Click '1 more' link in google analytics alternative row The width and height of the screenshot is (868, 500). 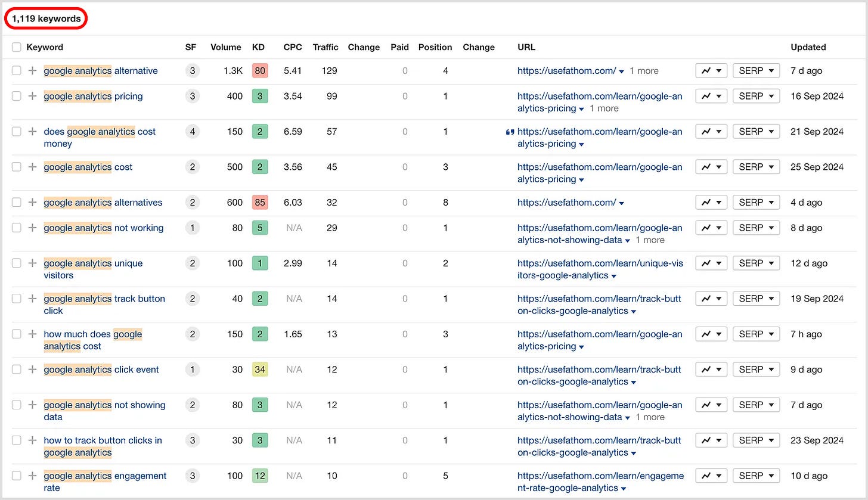coord(644,71)
